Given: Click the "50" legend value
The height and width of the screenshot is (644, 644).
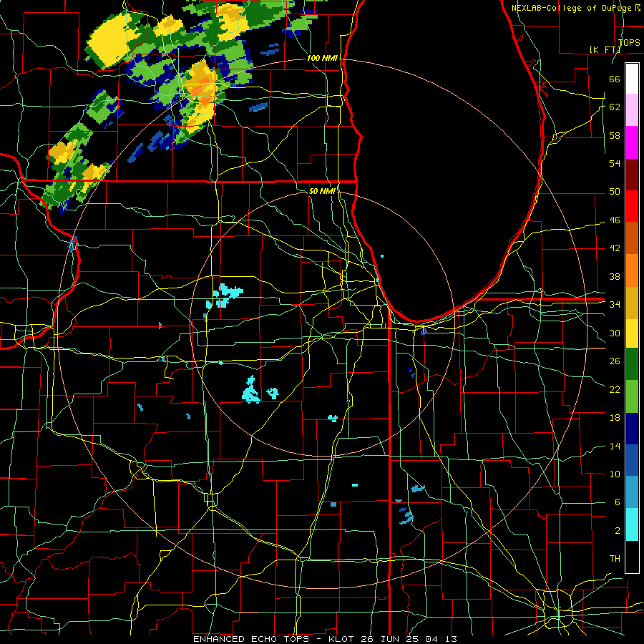Looking at the screenshot, I should 615,192.
